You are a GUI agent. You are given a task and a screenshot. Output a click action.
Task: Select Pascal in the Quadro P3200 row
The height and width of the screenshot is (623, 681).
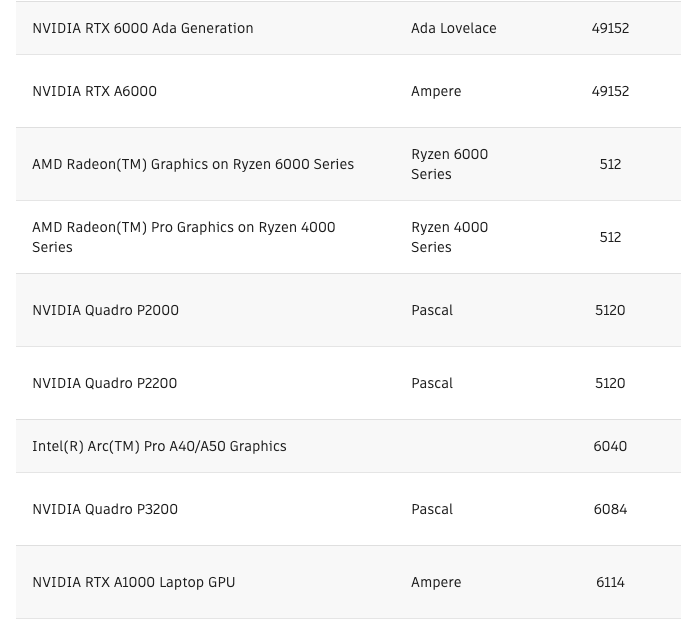tap(432, 509)
